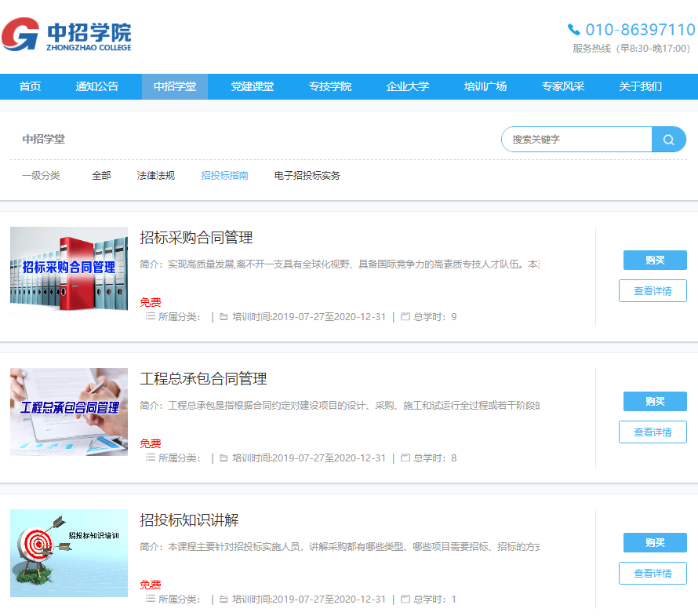Click the phone icon beside hotline number
This screenshot has height=616, width=698.
coord(574,30)
